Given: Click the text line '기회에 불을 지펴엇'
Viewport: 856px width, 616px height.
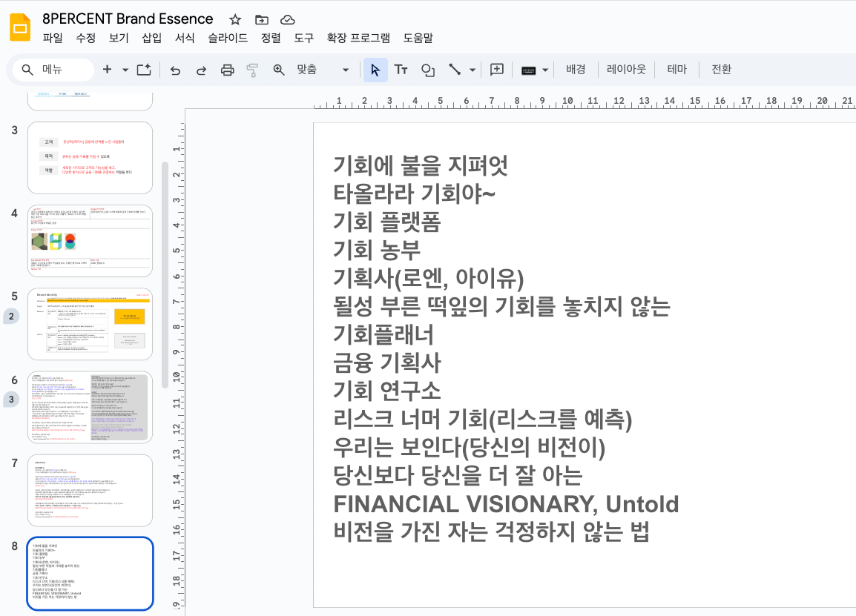Looking at the screenshot, I should tap(421, 165).
